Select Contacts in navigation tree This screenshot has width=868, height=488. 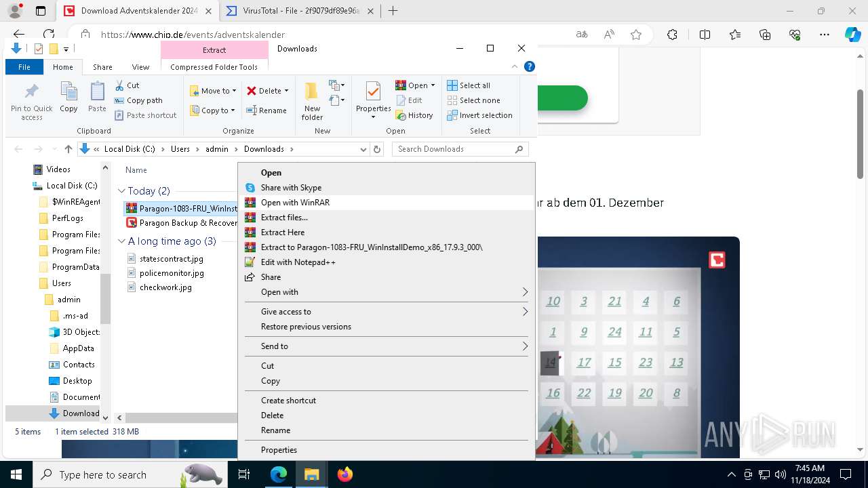coord(79,365)
